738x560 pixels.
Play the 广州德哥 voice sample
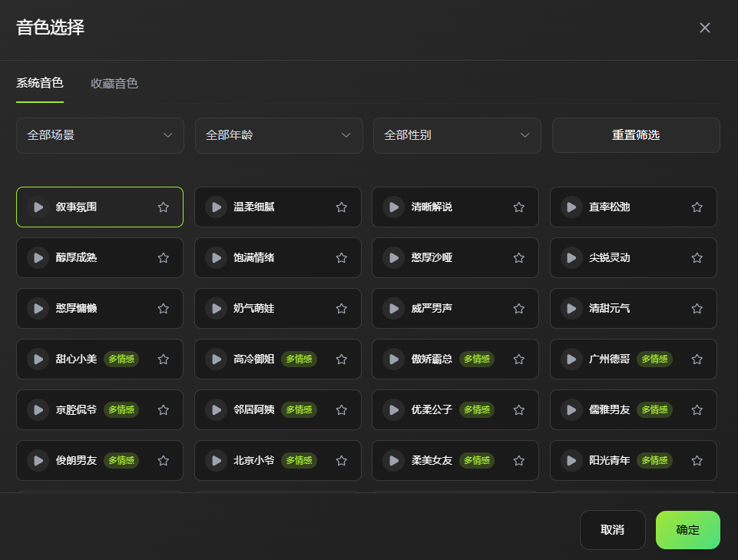571,360
